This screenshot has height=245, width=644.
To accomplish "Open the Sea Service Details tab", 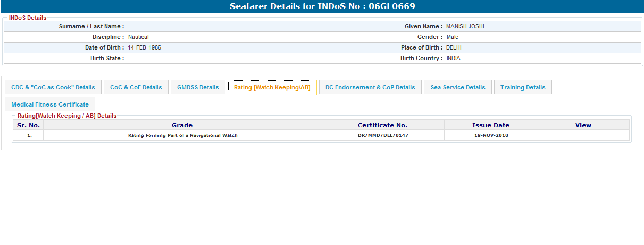I will pos(458,87).
